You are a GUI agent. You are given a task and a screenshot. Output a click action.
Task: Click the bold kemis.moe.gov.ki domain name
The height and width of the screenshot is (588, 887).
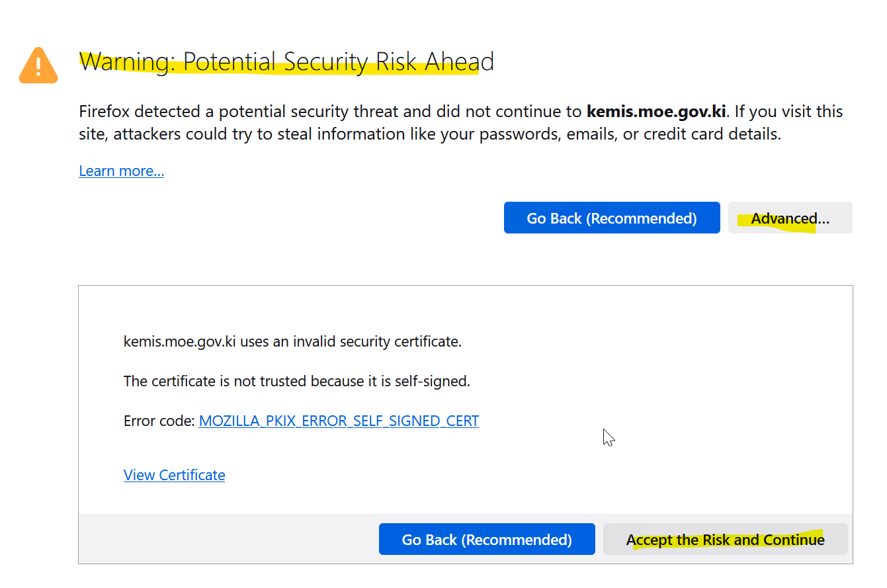[656, 111]
